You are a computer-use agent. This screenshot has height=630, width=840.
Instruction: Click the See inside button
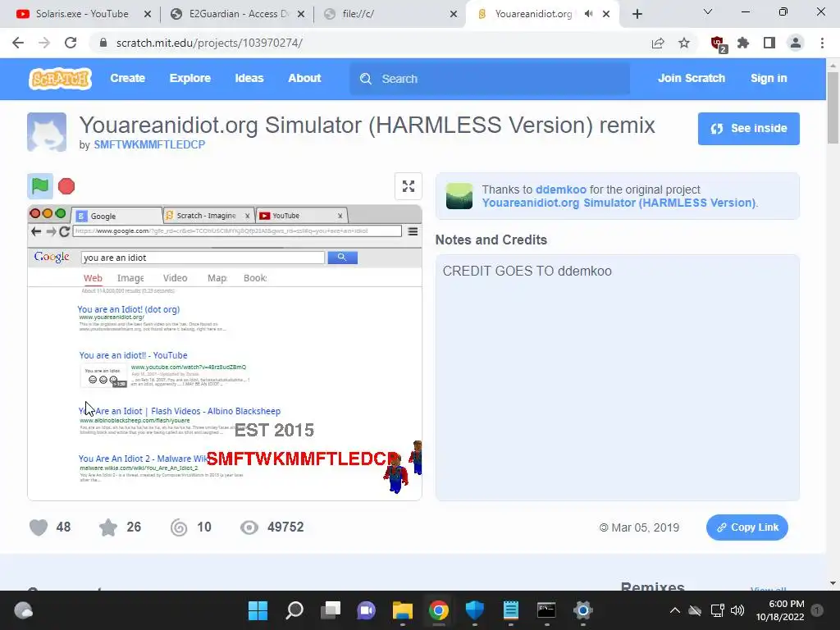point(748,129)
